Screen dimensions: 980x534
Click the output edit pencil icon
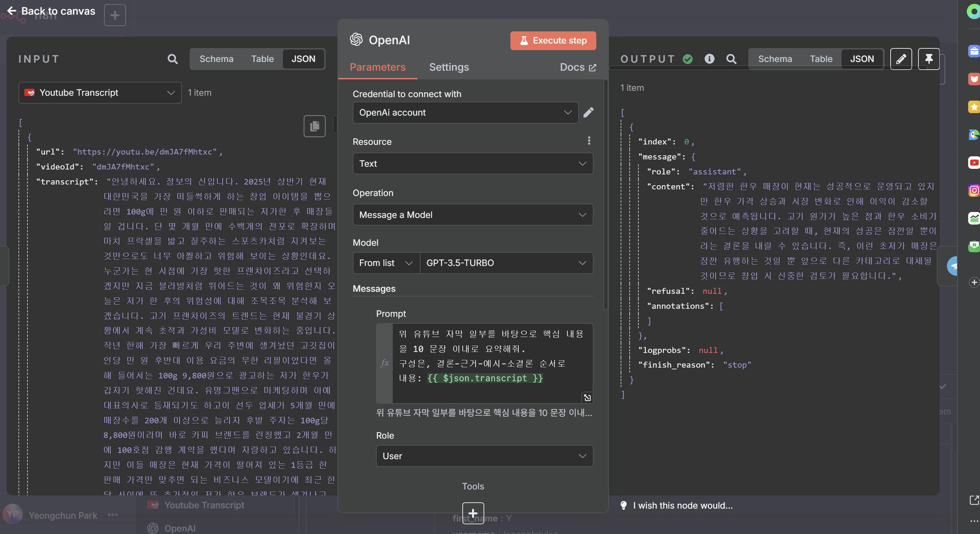[x=900, y=59]
